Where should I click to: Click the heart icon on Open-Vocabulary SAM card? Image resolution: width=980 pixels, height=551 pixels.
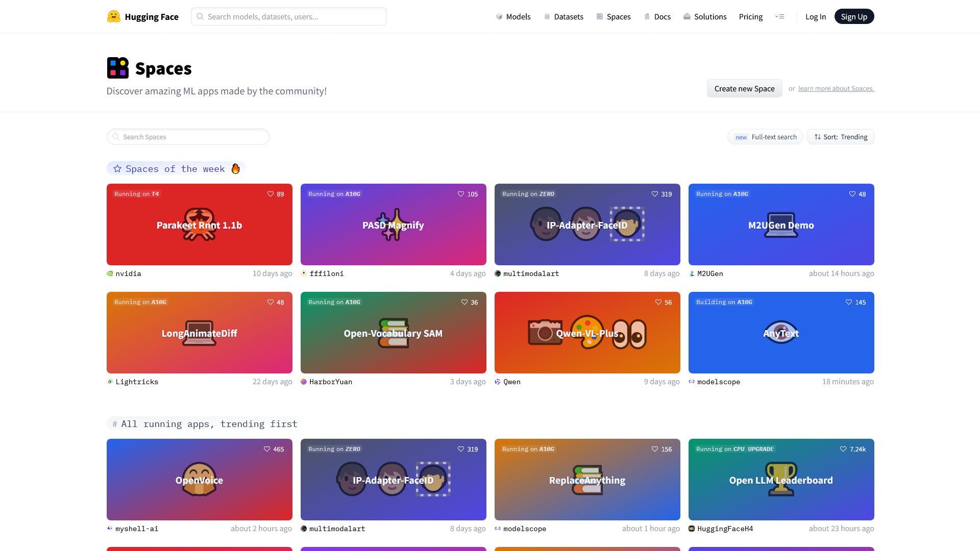pyautogui.click(x=464, y=302)
